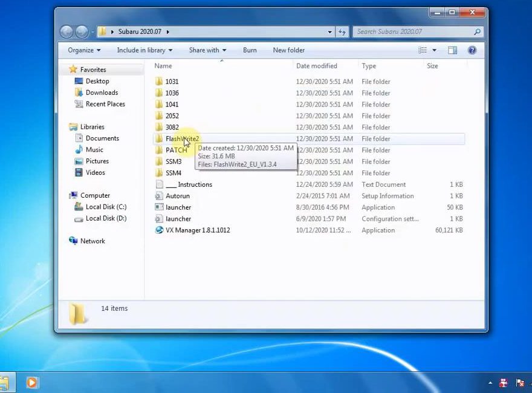The width and height of the screenshot is (532, 393).
Task: Select the launcher application icon
Action: click(x=159, y=207)
